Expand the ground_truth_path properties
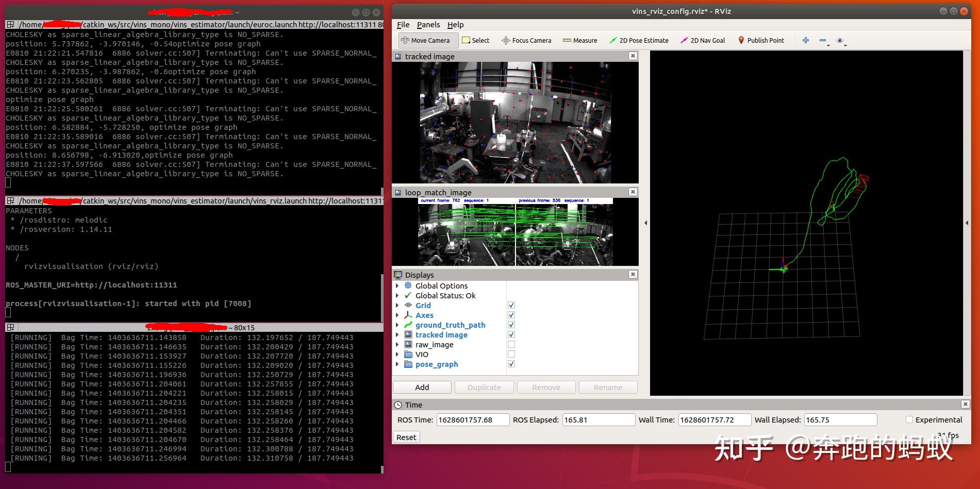 coord(397,325)
